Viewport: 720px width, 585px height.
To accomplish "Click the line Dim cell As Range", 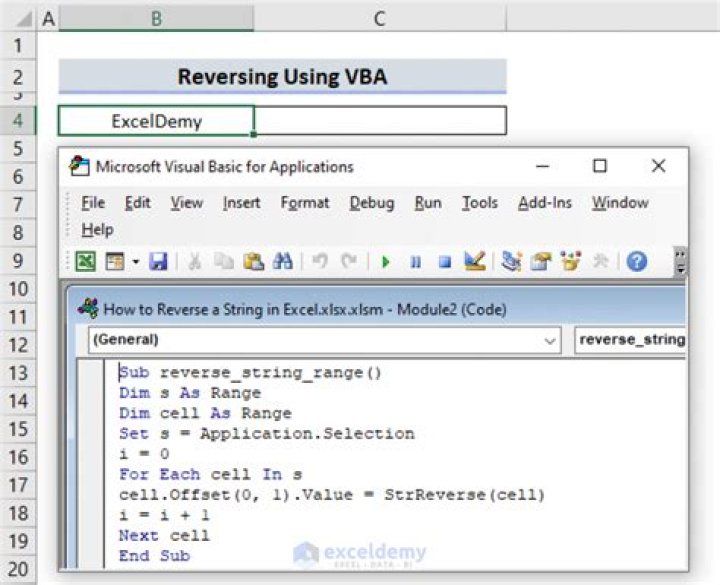I will 205,413.
